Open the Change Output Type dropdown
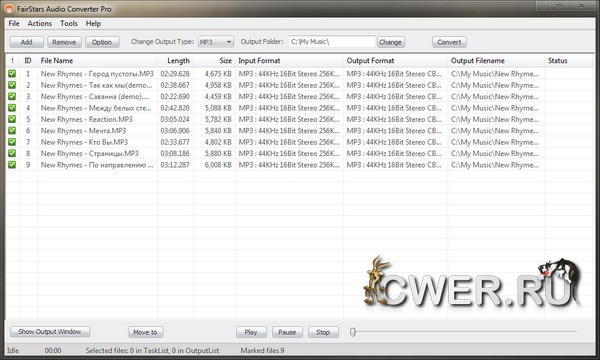 (216, 42)
